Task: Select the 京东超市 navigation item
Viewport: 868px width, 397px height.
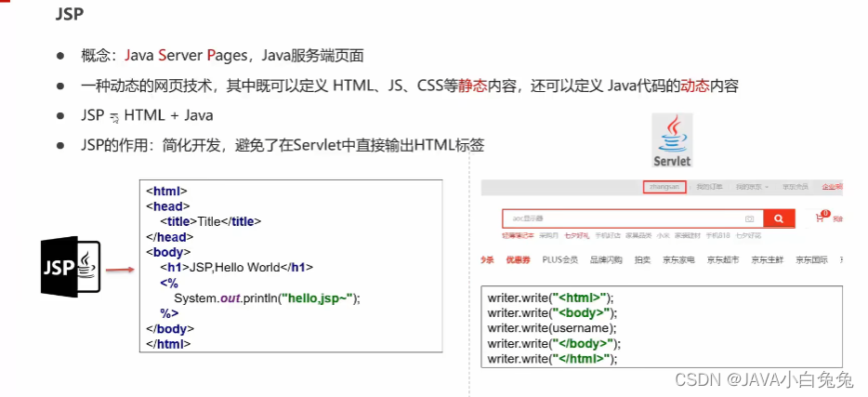Action: coord(722,259)
